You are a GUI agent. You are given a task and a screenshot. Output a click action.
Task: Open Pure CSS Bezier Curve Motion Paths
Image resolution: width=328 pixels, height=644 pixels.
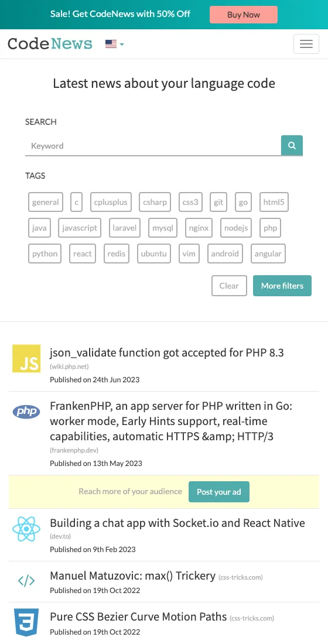tap(138, 616)
